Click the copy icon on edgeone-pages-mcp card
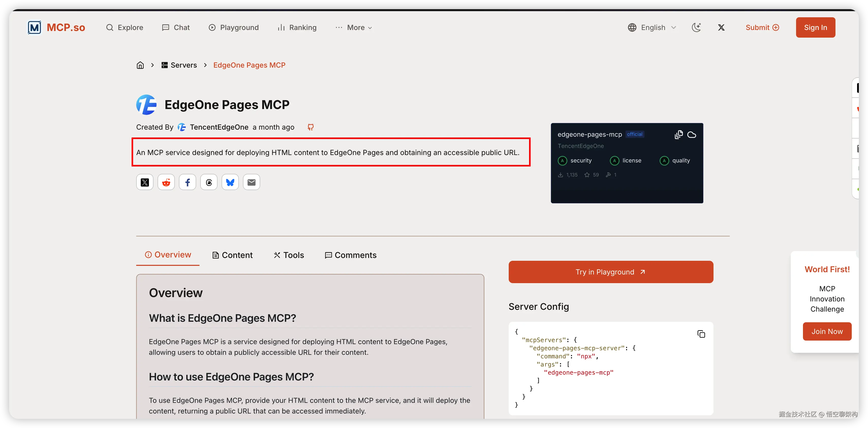This screenshot has width=868, height=428. coord(678,134)
